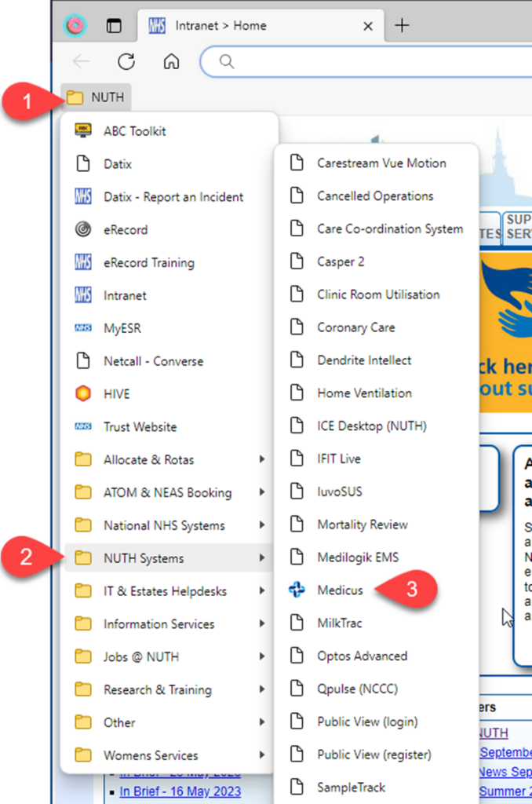The image size is (532, 804).
Task: Expand Jobs @ NUTH folder
Action: [x=169, y=656]
